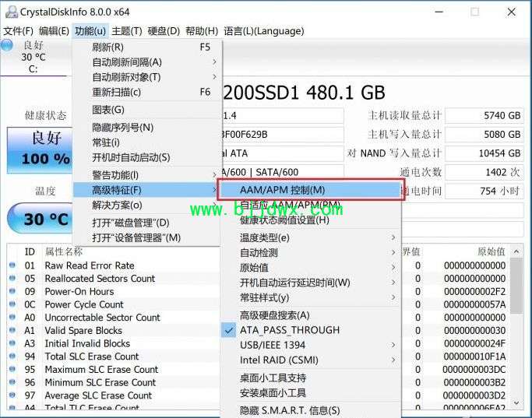The width and height of the screenshot is (532, 418).
Task: Toggle 自适应 AAM/APM(PM) option
Action: coord(311,205)
